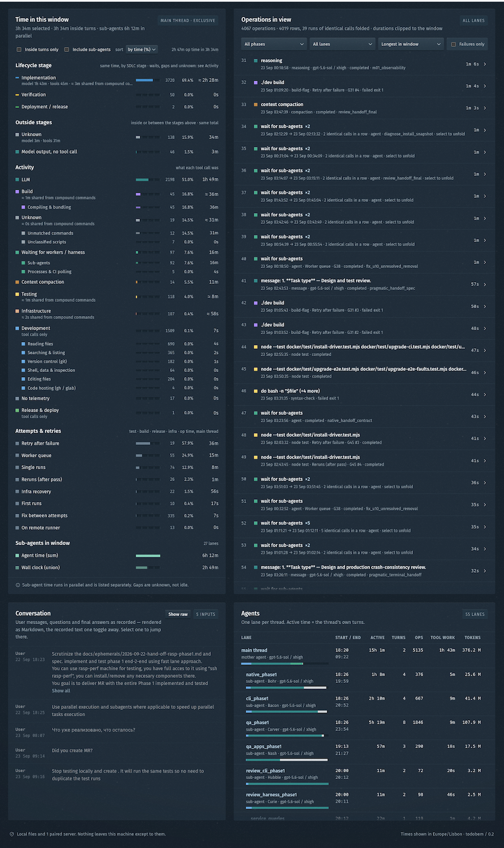
Task: Click the ALL LANES button in Operations
Action: tap(473, 20)
